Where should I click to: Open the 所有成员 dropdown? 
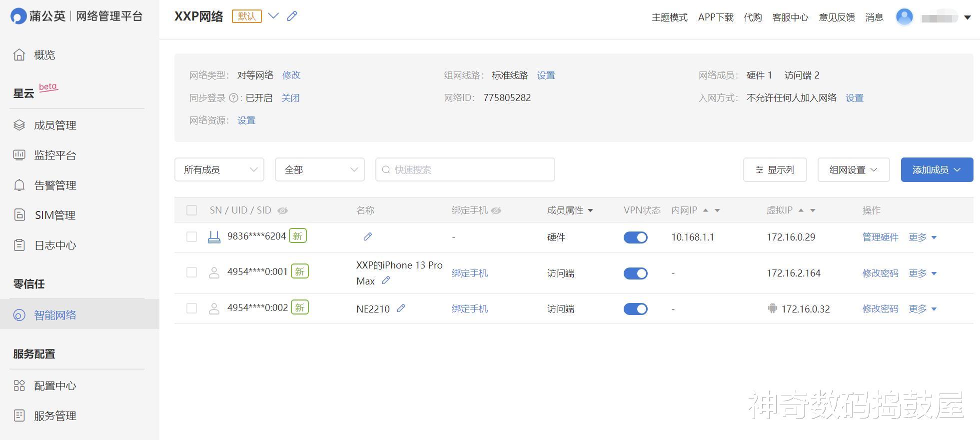click(x=219, y=169)
